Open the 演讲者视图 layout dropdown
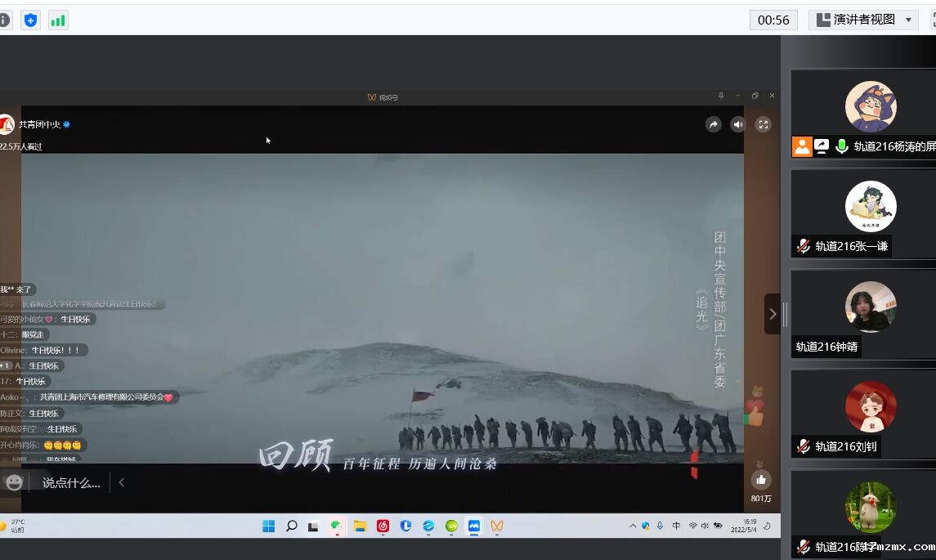The image size is (936, 560). pyautogui.click(x=864, y=20)
